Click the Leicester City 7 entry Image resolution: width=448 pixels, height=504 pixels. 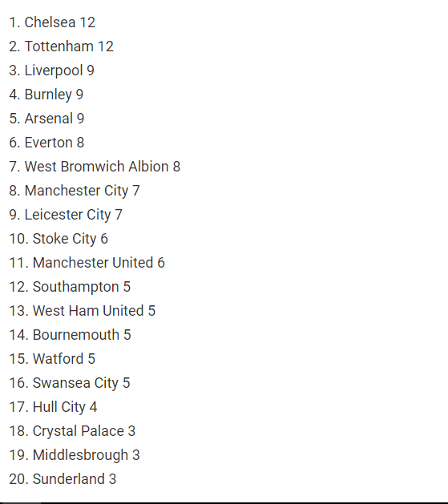66,215
